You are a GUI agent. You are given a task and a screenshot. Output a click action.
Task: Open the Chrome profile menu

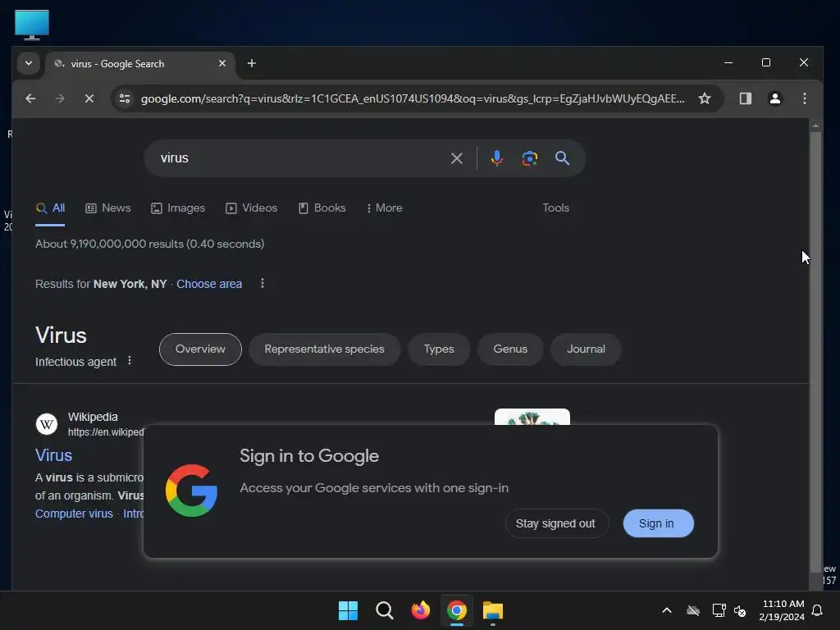(x=774, y=98)
